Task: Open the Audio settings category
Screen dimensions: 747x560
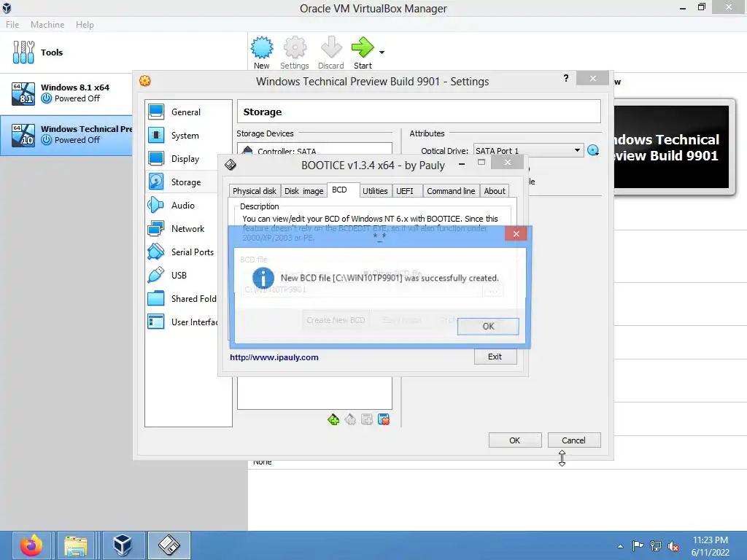Action: [x=183, y=205]
